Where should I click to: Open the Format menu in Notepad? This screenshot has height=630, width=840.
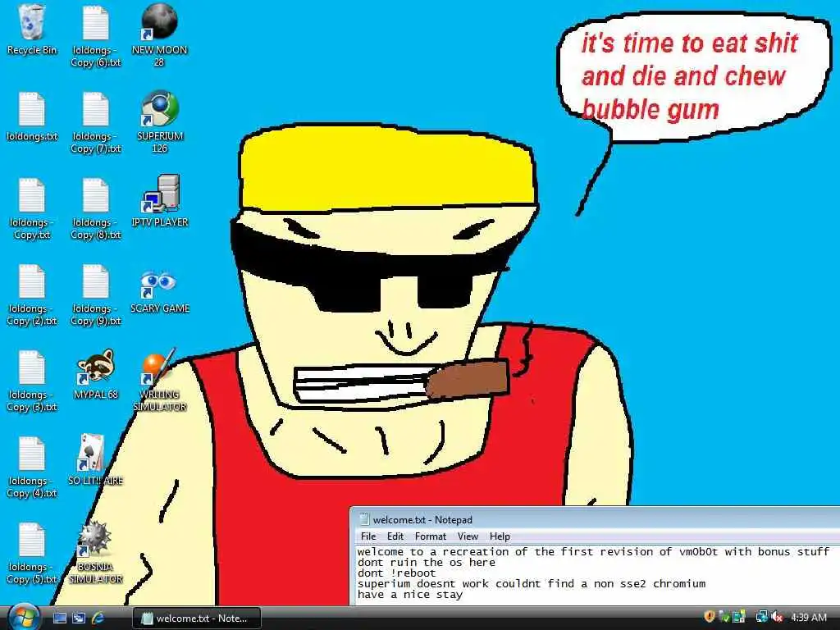tap(430, 536)
